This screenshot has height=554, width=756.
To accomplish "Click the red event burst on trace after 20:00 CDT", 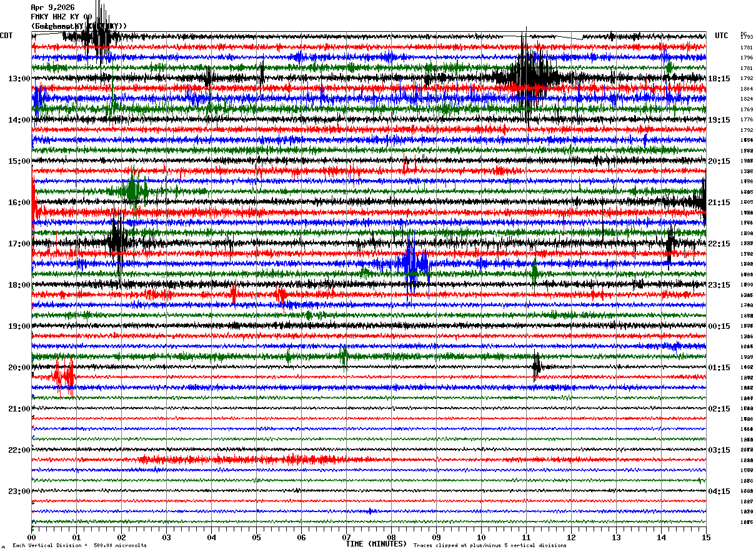I will click(x=64, y=377).
